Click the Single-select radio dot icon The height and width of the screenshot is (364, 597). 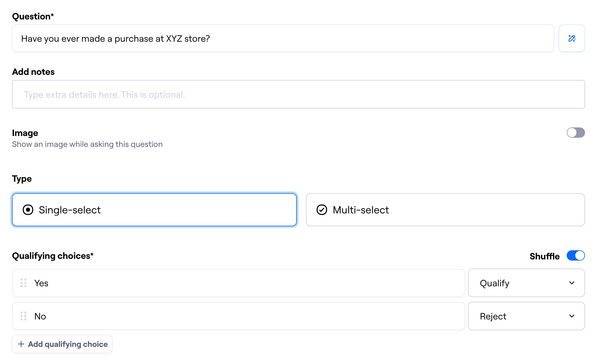(x=28, y=210)
